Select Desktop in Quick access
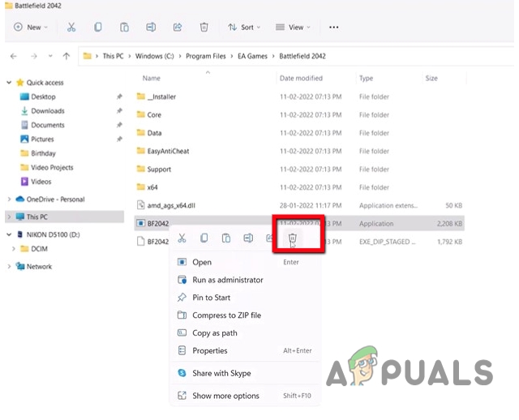 (43, 96)
